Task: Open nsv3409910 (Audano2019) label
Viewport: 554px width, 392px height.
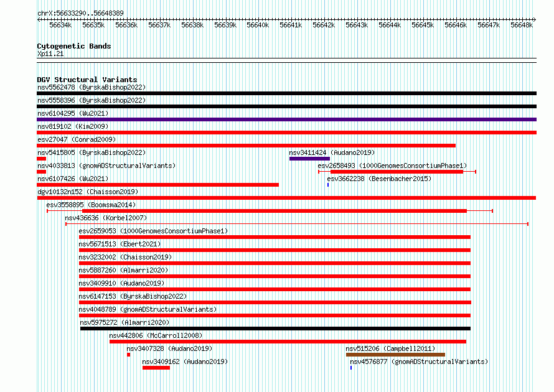Action: pos(121,283)
